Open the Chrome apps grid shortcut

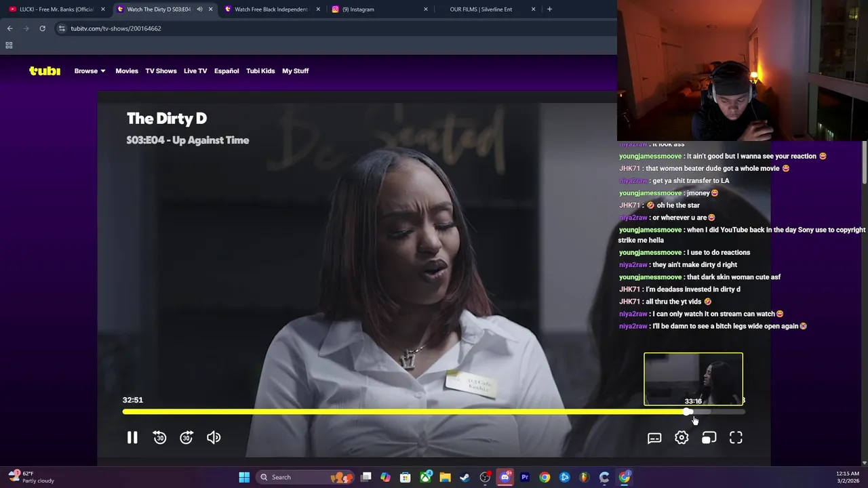pos(9,45)
